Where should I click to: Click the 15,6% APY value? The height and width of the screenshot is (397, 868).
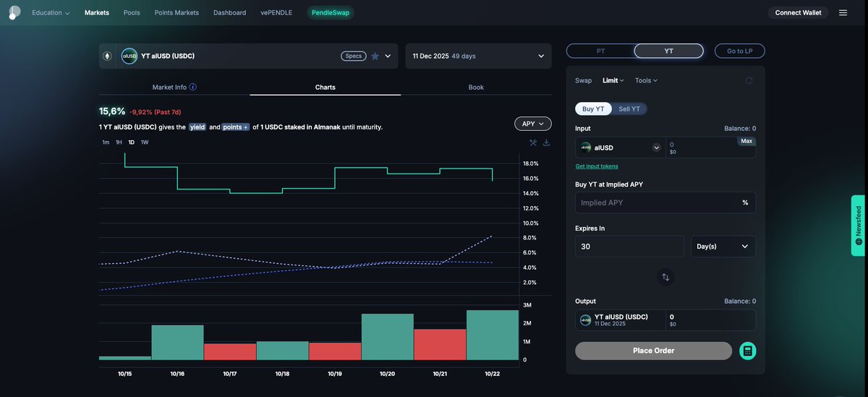click(x=112, y=111)
